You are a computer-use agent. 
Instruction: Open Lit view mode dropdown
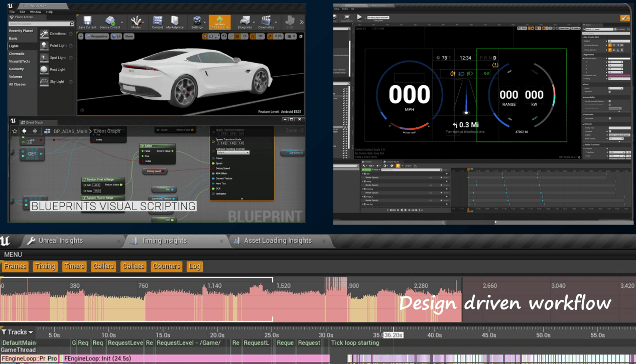[117, 36]
